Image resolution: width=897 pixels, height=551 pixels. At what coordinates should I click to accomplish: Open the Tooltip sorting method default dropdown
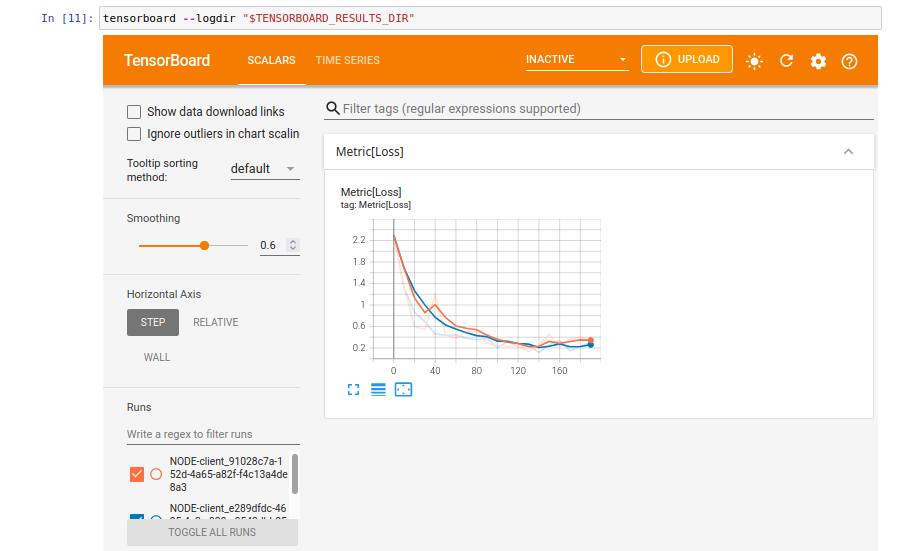[265, 169]
